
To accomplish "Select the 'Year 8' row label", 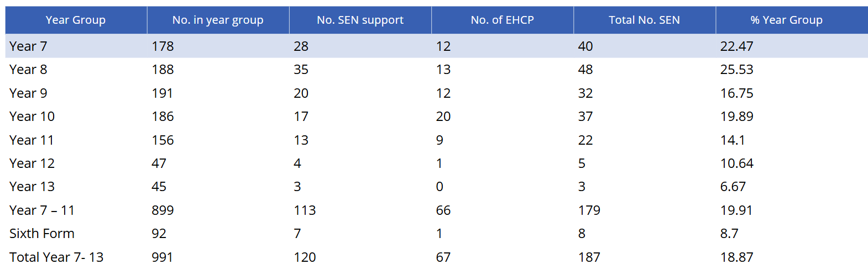I will pos(28,70).
